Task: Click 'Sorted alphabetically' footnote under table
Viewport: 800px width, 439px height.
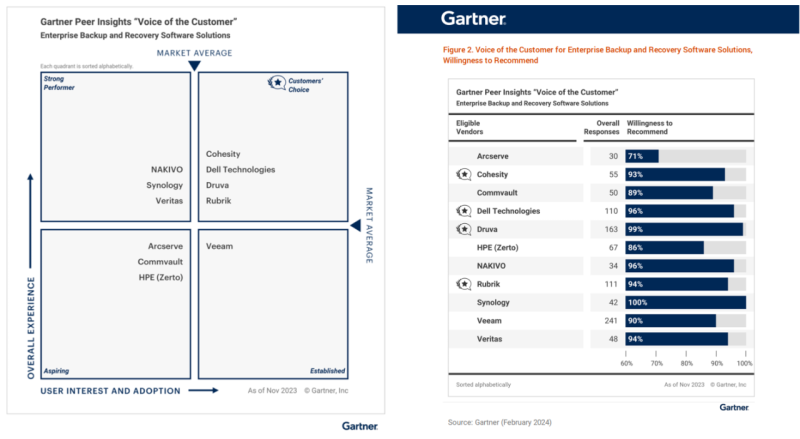Action: pos(483,384)
